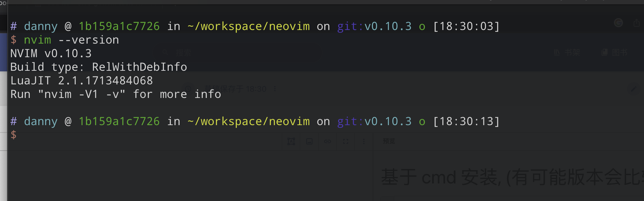The image size is (644, 201).
Task: Click the circular G icon at top right
Action: pos(618,23)
